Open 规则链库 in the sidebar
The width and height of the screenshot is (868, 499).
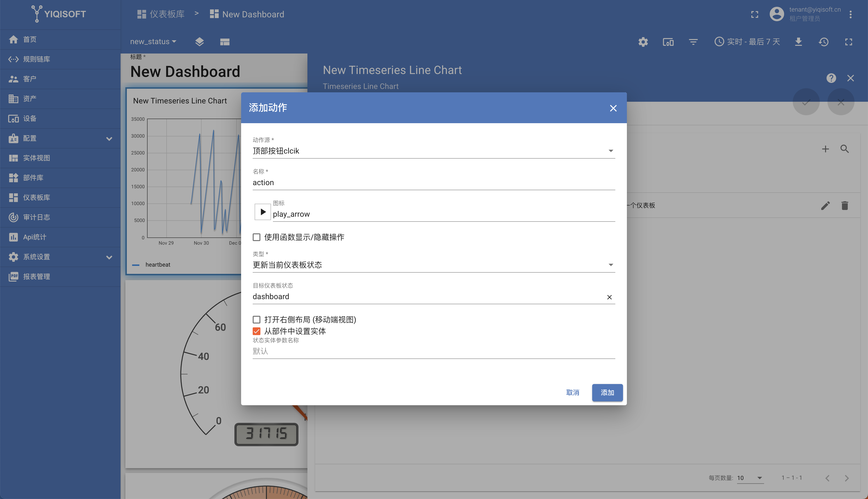pyautogui.click(x=36, y=59)
